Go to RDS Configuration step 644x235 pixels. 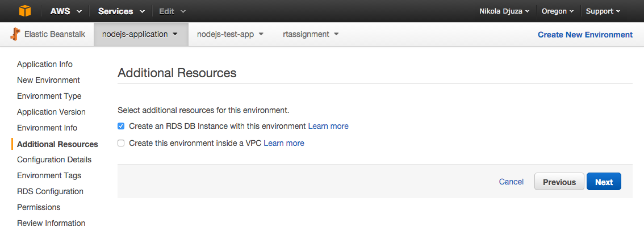pos(50,191)
